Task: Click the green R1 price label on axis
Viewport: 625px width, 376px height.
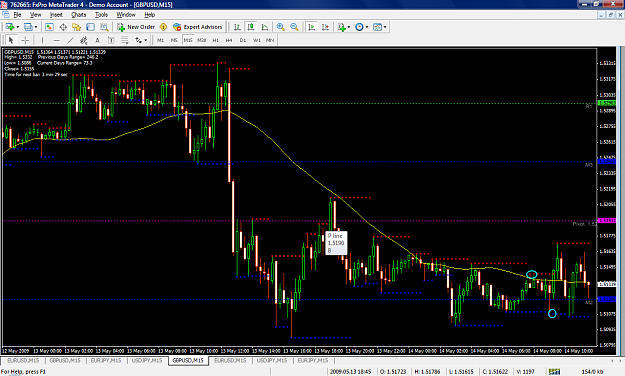Action: [607, 103]
